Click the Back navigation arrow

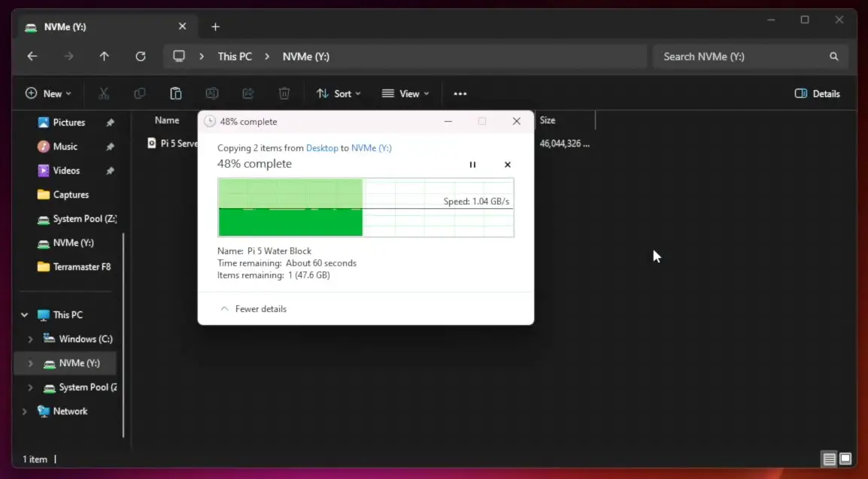tap(32, 56)
